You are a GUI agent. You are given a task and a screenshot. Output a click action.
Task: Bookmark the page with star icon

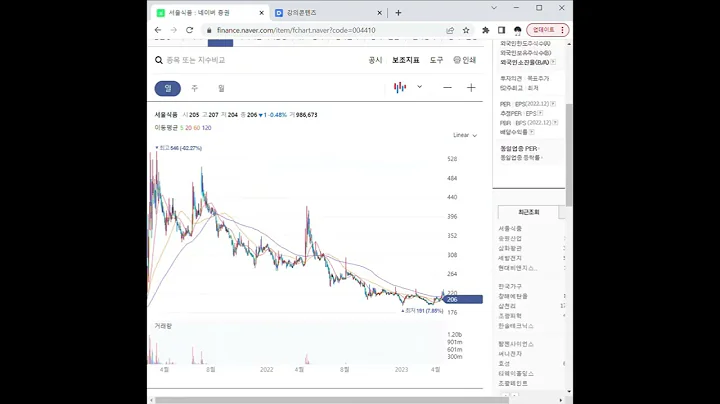466,30
